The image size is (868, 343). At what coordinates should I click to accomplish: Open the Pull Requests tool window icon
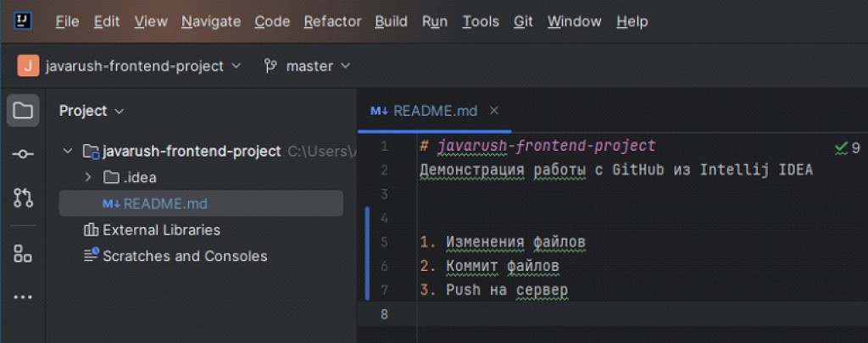point(23,197)
